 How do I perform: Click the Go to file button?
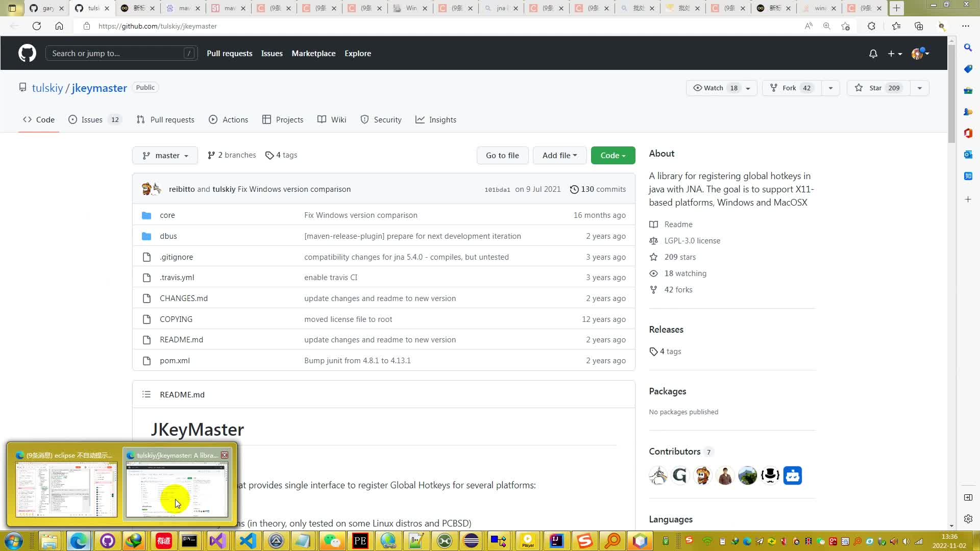coord(502,155)
